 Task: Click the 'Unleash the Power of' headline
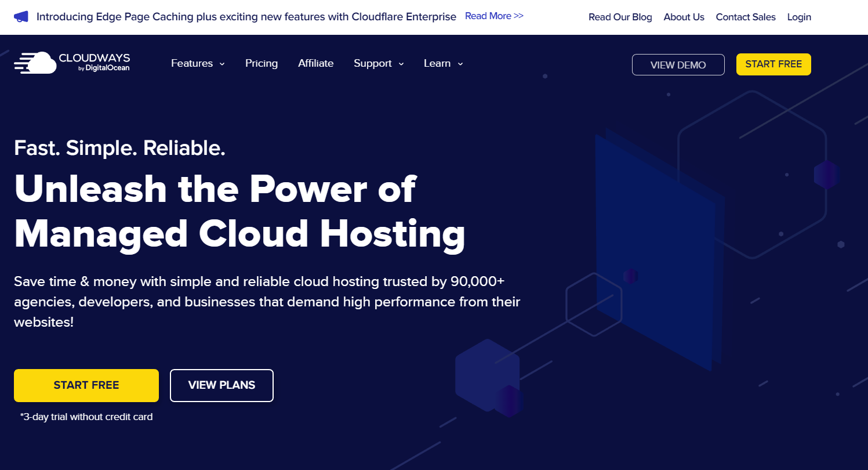tap(215, 189)
